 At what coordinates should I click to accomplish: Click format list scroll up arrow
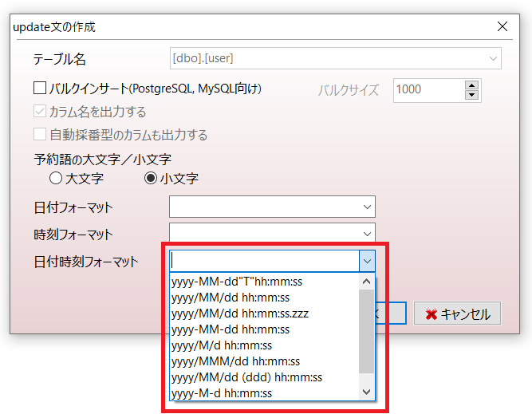point(366,282)
